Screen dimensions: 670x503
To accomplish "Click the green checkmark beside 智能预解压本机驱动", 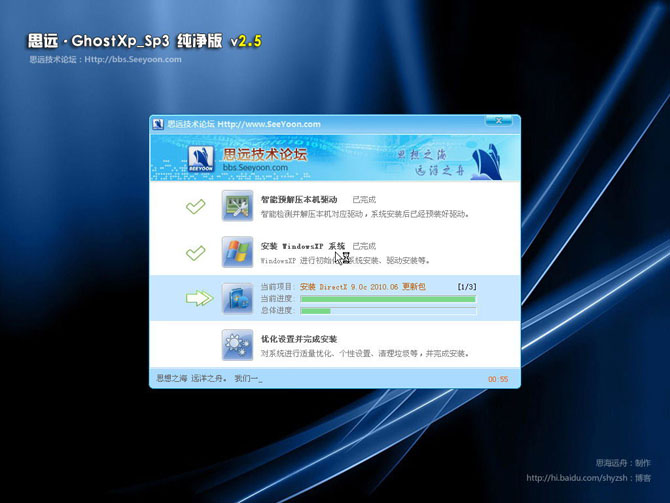I will tap(196, 206).
